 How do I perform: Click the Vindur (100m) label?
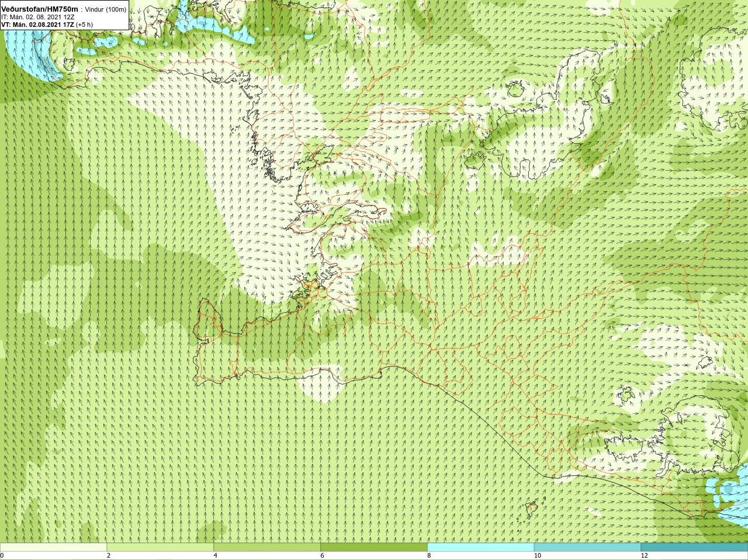105,9
